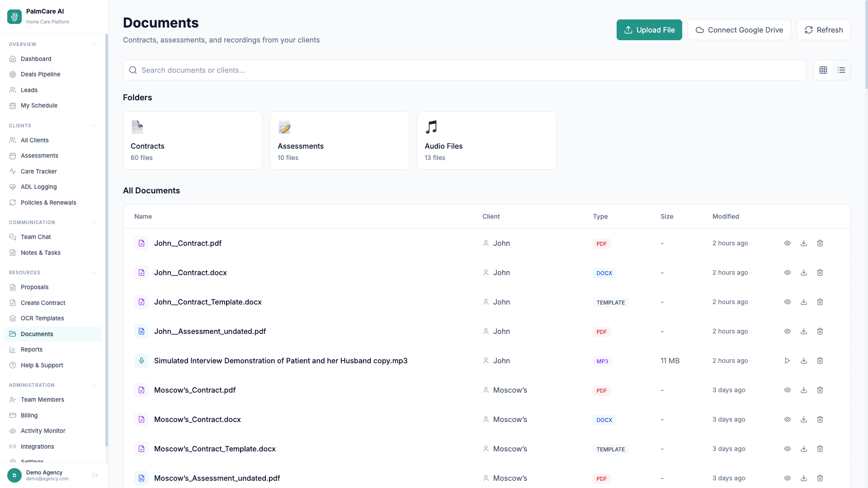868x488 pixels.
Task: Collapse the CLIENTS section
Action: [x=94, y=126]
